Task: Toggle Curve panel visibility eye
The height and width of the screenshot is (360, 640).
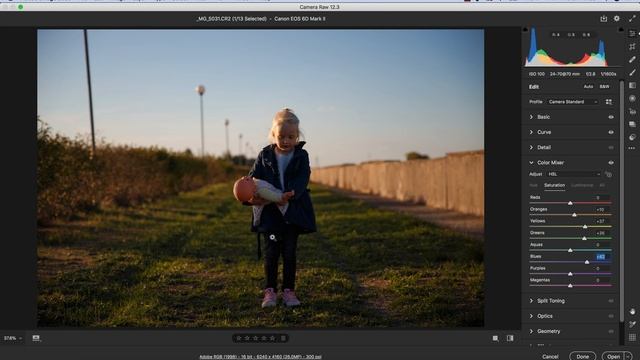Action: (x=611, y=132)
